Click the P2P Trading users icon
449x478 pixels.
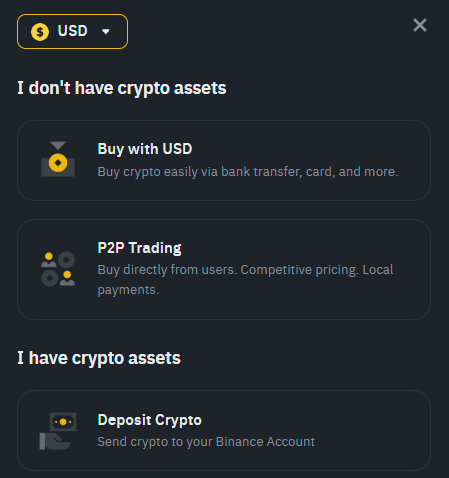pos(58,269)
